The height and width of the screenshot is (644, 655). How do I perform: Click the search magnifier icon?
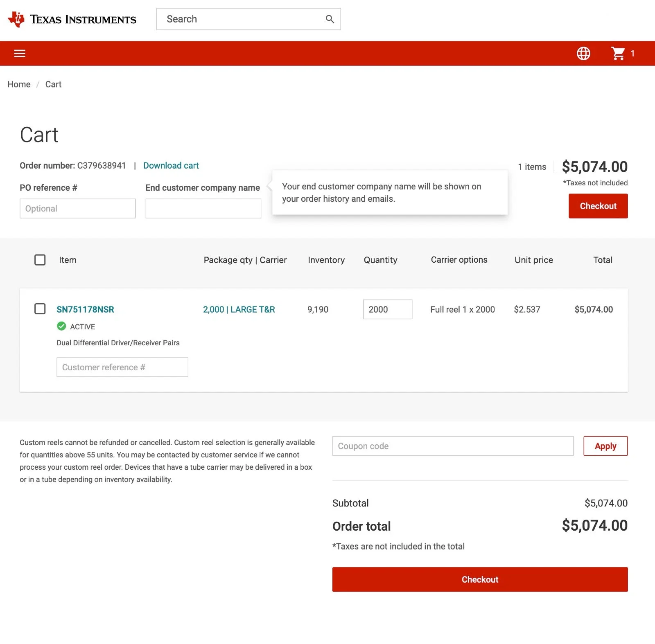(x=330, y=19)
